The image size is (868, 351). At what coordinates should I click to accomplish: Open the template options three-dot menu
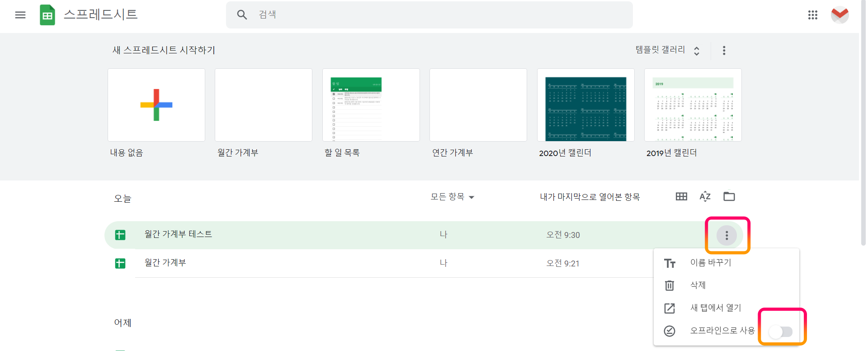[x=724, y=50]
